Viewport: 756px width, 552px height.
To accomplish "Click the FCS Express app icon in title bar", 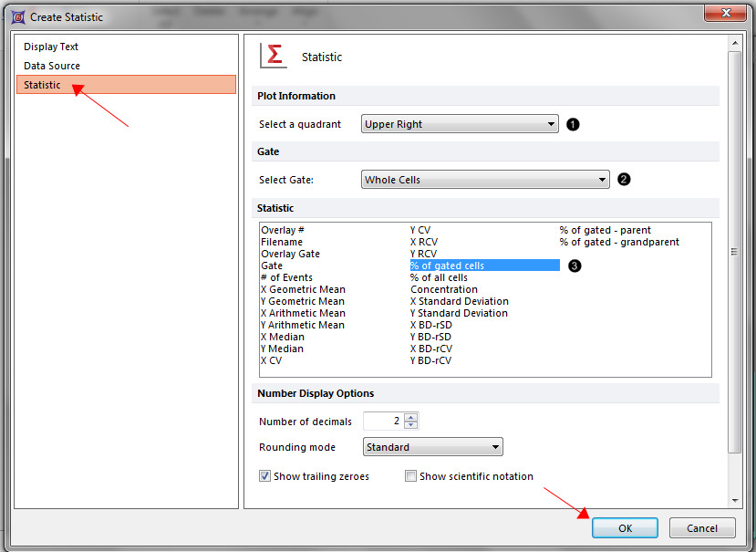I will pos(18,17).
